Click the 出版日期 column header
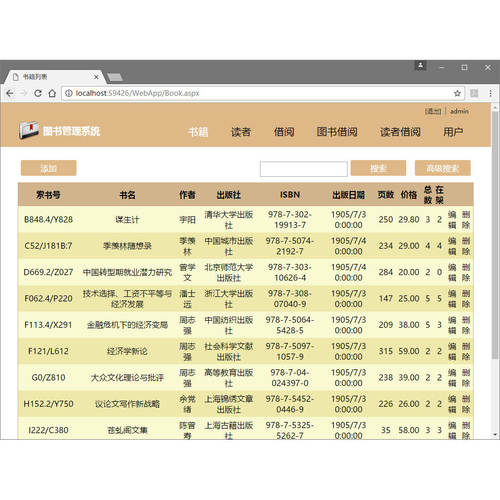Screen dimensions: 500x500 click(x=348, y=195)
